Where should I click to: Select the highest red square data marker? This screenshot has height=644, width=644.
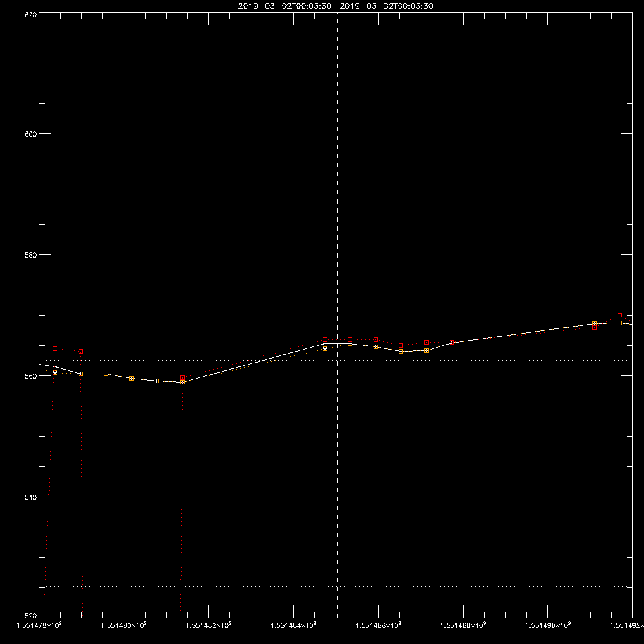tap(620, 316)
